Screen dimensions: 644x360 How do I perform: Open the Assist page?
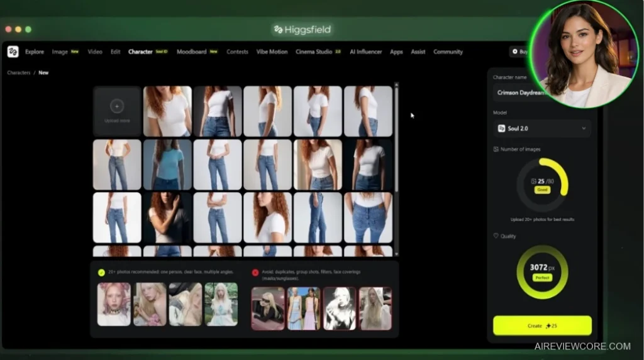click(x=418, y=52)
